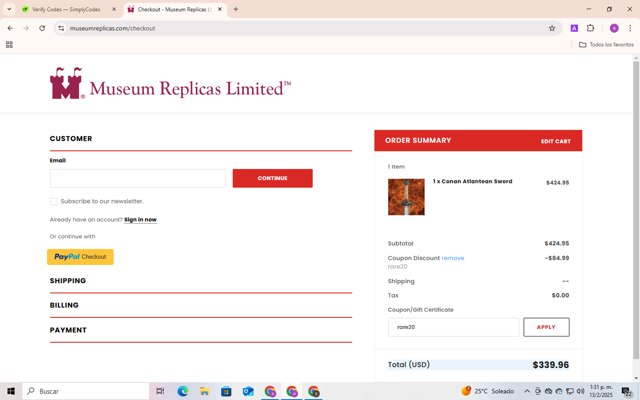
Task: Open a new browser tab
Action: pos(236,9)
